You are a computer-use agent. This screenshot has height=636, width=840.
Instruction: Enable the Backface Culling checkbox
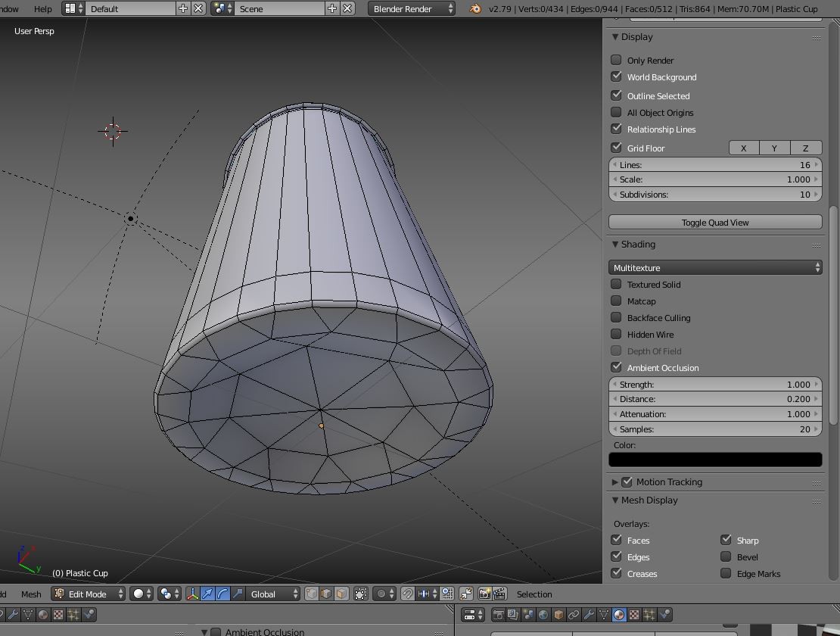tap(615, 317)
